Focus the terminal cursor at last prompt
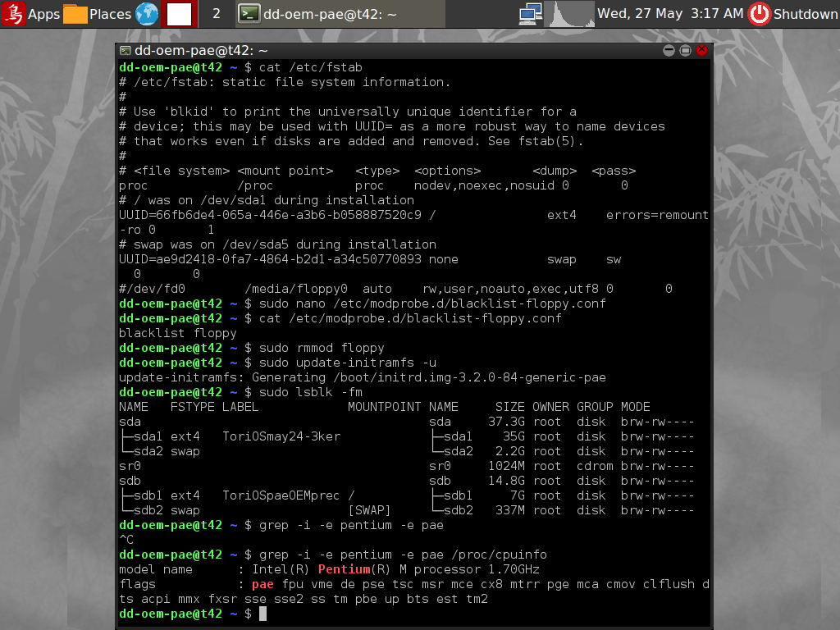Screen dimensions: 840x630 click(x=262, y=614)
